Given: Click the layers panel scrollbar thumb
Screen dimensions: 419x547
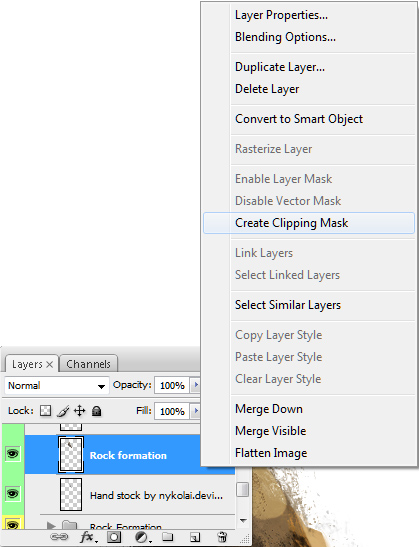Looking at the screenshot, I should [242, 489].
